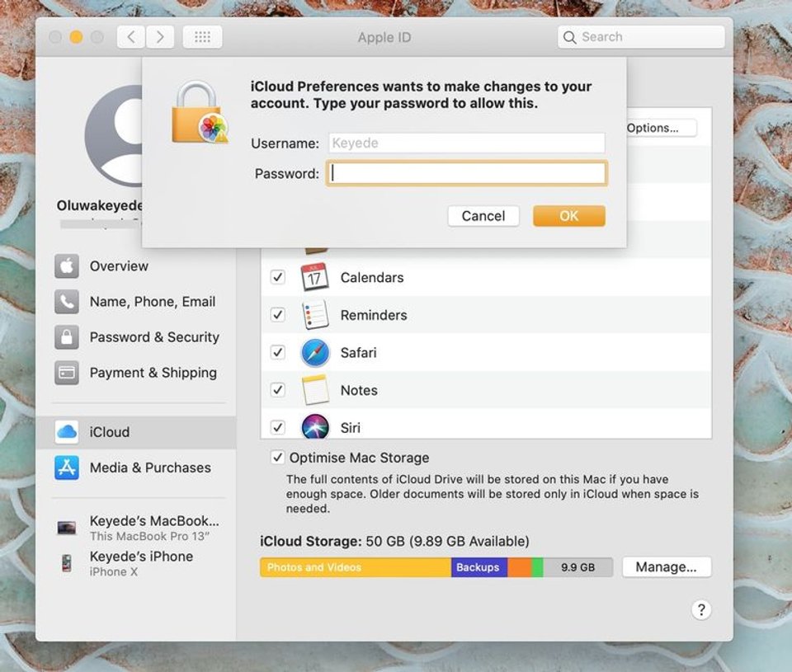Click the search magnifier icon
This screenshot has width=792, height=672.
click(569, 37)
